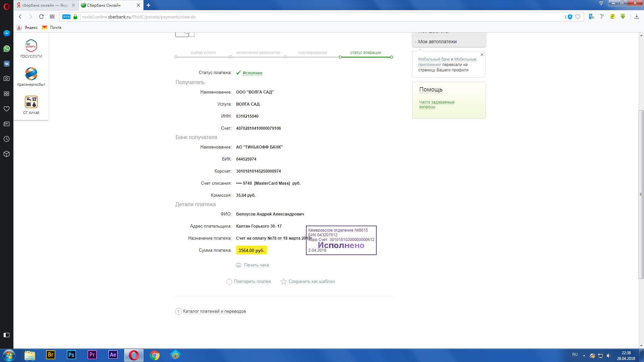Add page to bookmarks heart icon
Viewport: 644px width, 362px height.
(578, 17)
